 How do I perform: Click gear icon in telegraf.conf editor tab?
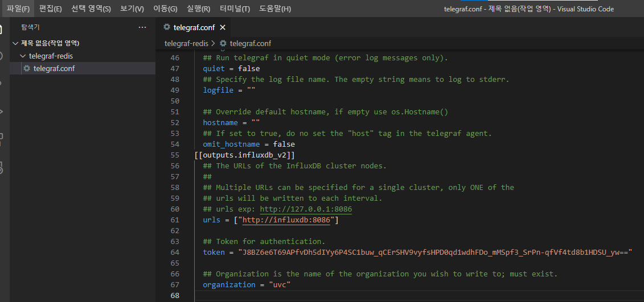167,27
